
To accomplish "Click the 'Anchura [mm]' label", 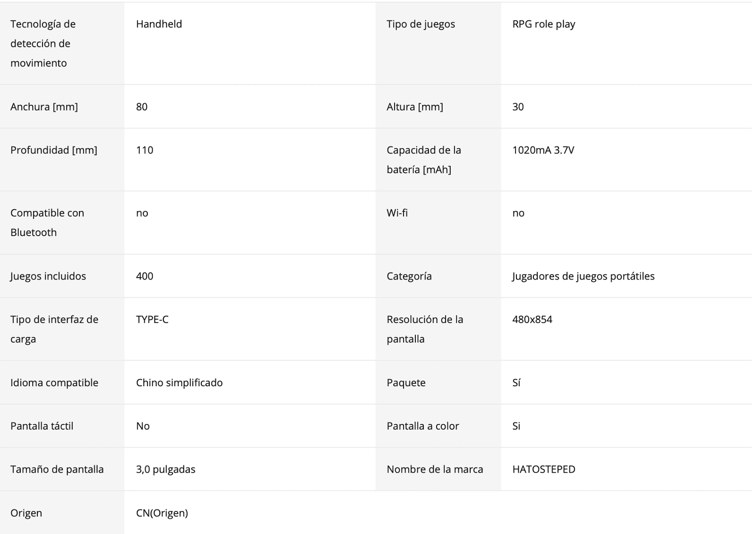I will (x=44, y=107).
